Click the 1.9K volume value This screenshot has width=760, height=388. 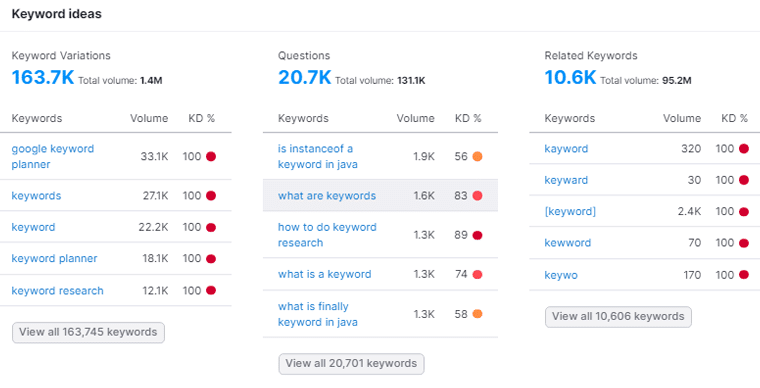[x=424, y=156]
